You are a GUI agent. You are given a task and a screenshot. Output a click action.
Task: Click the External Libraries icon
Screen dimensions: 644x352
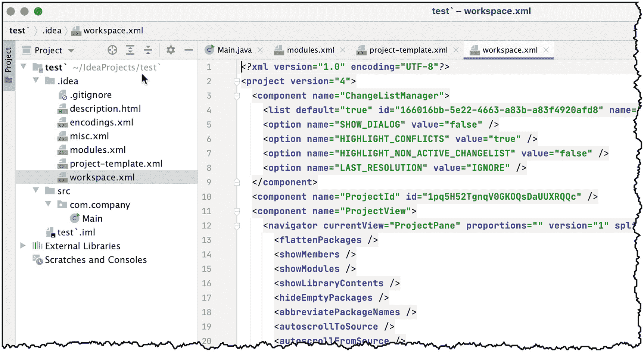pos(37,246)
